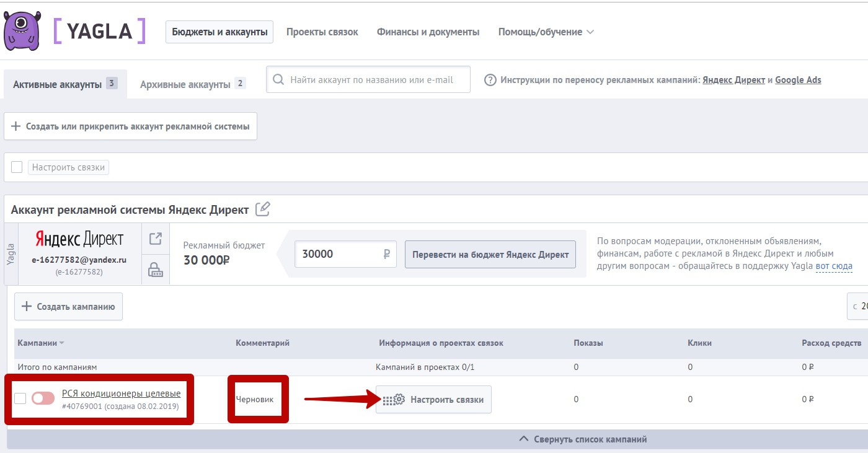Tick the checkbox next to Настроить связки at top
The height and width of the screenshot is (453, 868).
(17, 167)
